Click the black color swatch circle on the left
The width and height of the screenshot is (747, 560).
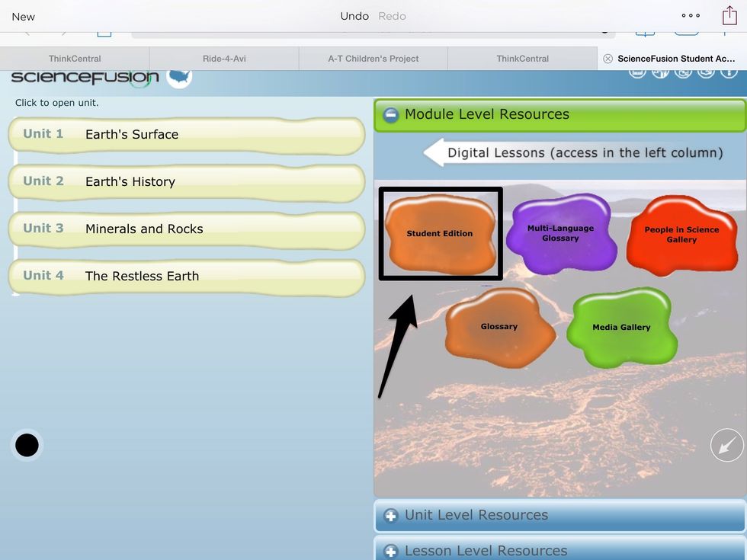[27, 445]
